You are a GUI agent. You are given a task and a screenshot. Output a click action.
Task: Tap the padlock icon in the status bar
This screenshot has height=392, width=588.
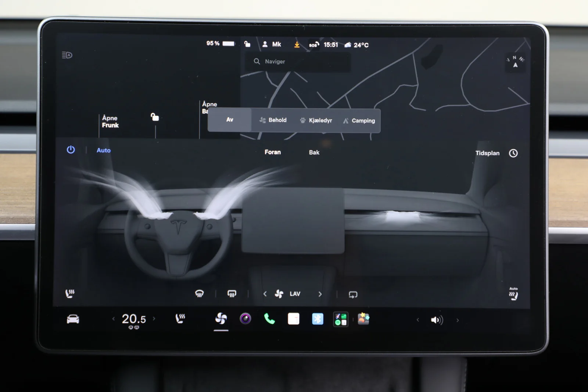pyautogui.click(x=247, y=44)
